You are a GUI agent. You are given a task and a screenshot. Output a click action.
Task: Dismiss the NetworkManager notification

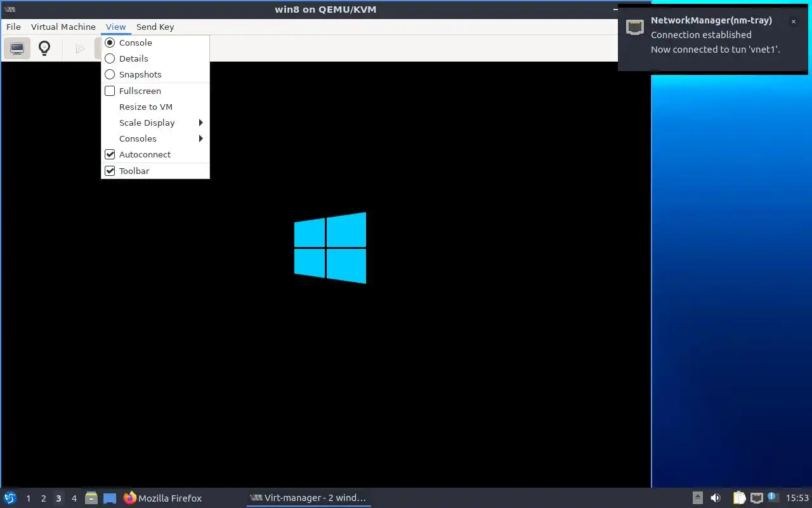(793, 22)
